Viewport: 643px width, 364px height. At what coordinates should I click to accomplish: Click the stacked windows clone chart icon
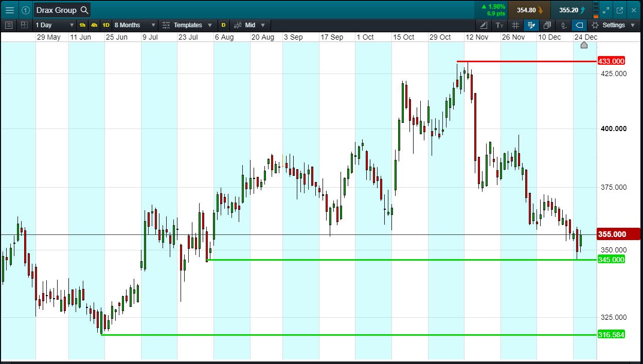pyautogui.click(x=547, y=25)
